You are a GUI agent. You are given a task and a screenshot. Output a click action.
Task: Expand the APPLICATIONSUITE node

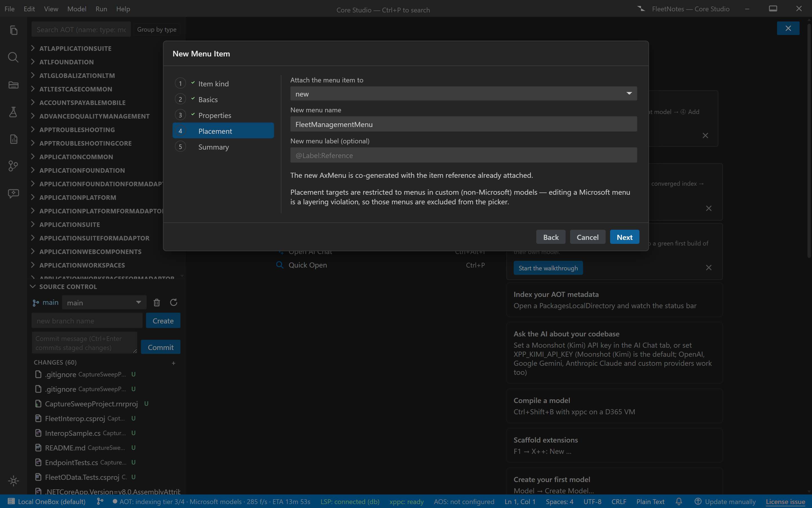point(32,224)
